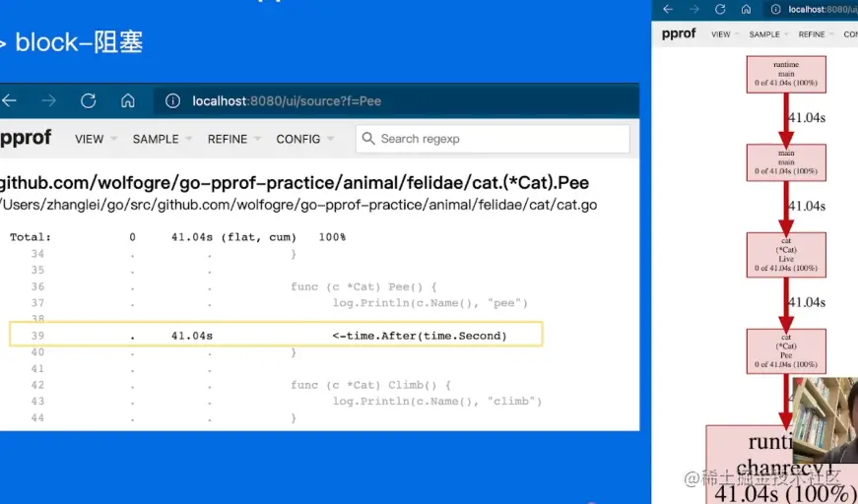Click the Search regexp input field

(493, 139)
